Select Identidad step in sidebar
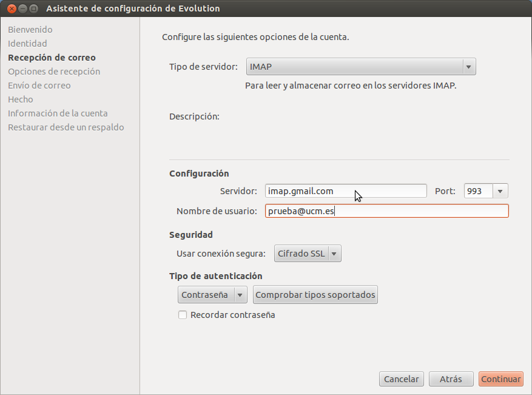The height and width of the screenshot is (395, 532). [x=27, y=44]
